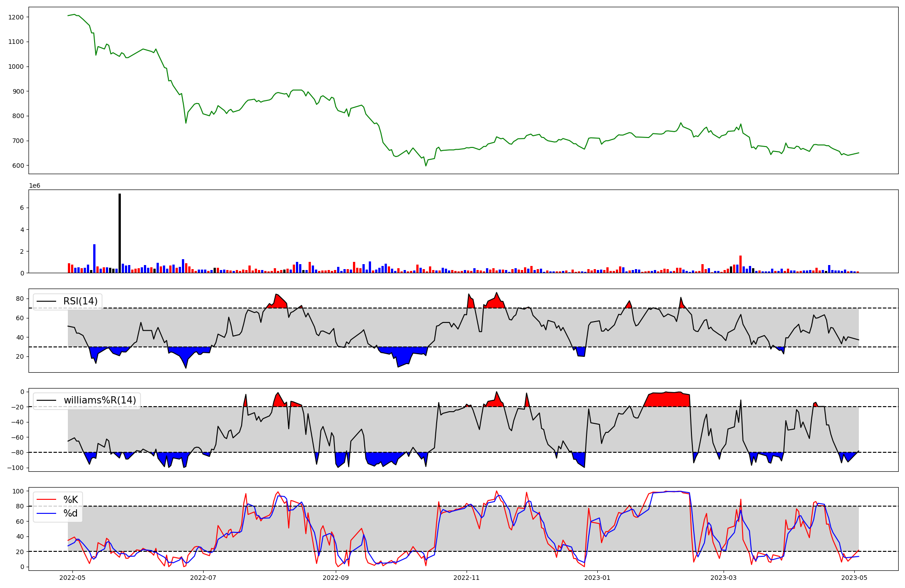Click the 2022-09 x-axis date label
The width and height of the screenshot is (905, 588).
(336, 578)
